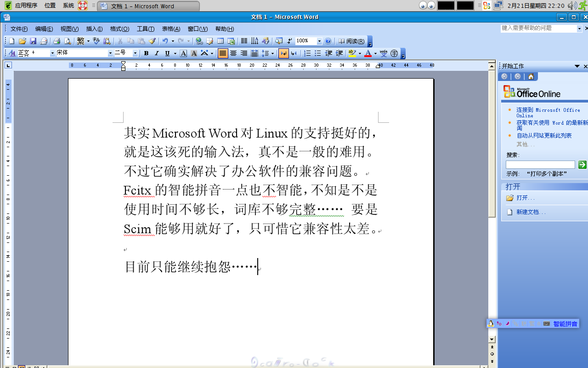Click the Format Painter brush icon
Image resolution: width=588 pixels, height=368 pixels.
point(153,41)
